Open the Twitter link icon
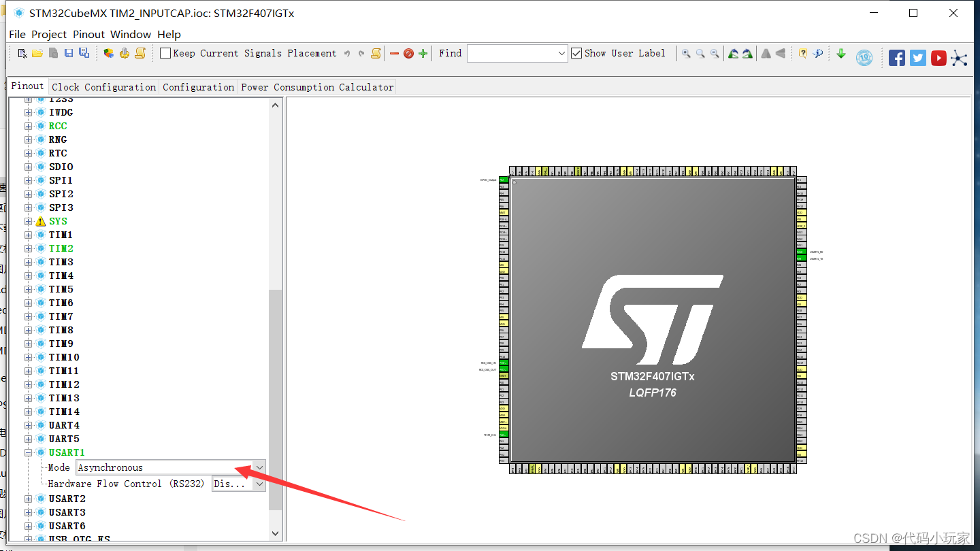The image size is (980, 551). point(918,58)
